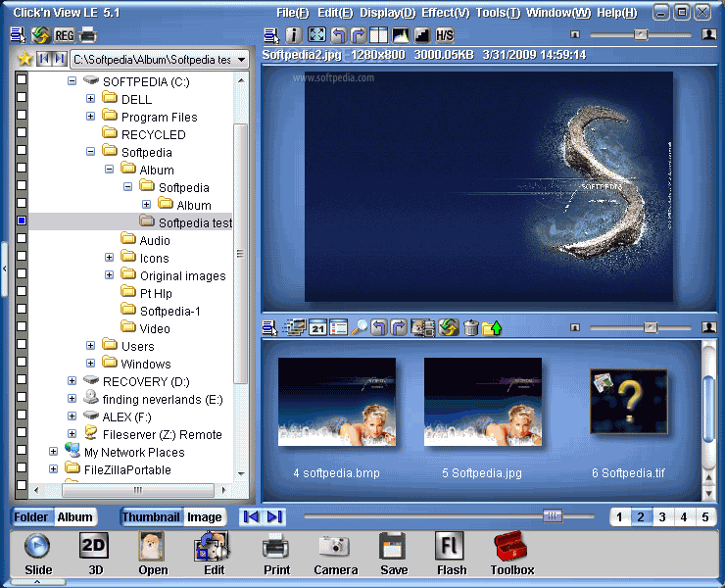Click the Camera import icon
The image size is (725, 588).
pyautogui.click(x=335, y=555)
